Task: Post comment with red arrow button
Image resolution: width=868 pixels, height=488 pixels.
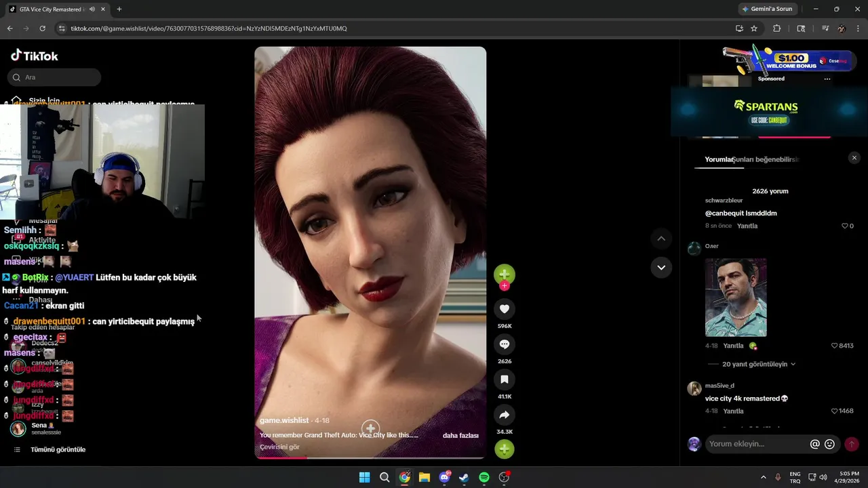Action: pyautogui.click(x=852, y=444)
